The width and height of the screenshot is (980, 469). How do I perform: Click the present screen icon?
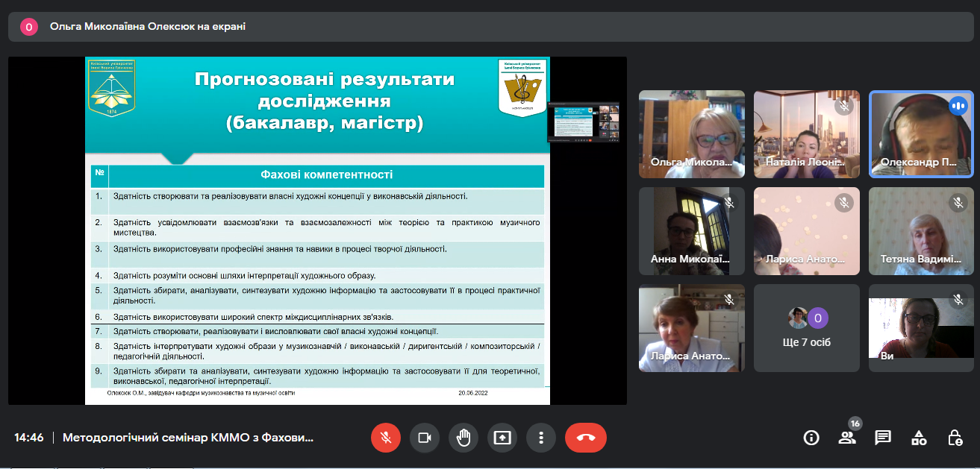tap(502, 438)
